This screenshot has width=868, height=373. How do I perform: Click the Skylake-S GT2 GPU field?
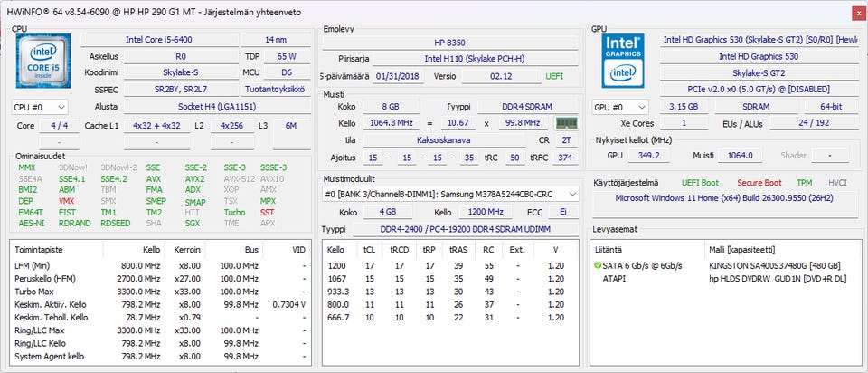click(x=759, y=72)
